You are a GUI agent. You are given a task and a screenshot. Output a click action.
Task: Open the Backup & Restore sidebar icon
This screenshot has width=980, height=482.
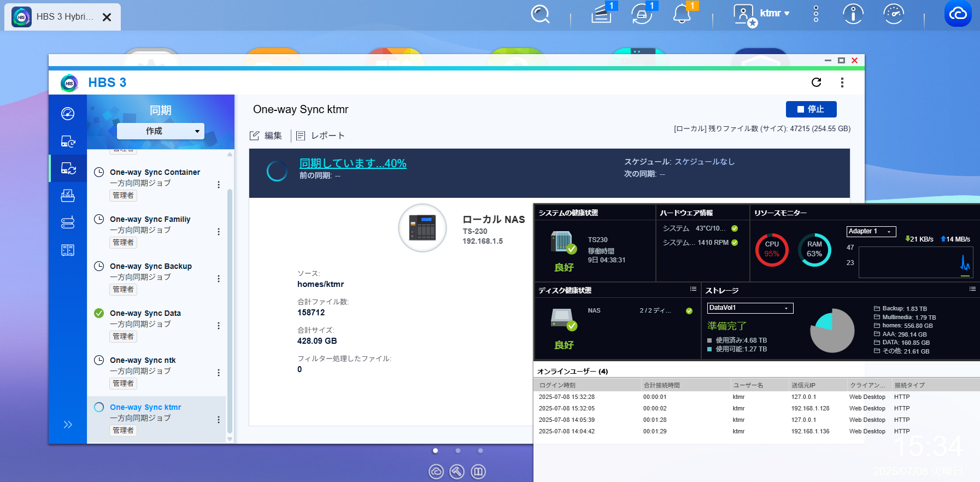click(x=68, y=141)
